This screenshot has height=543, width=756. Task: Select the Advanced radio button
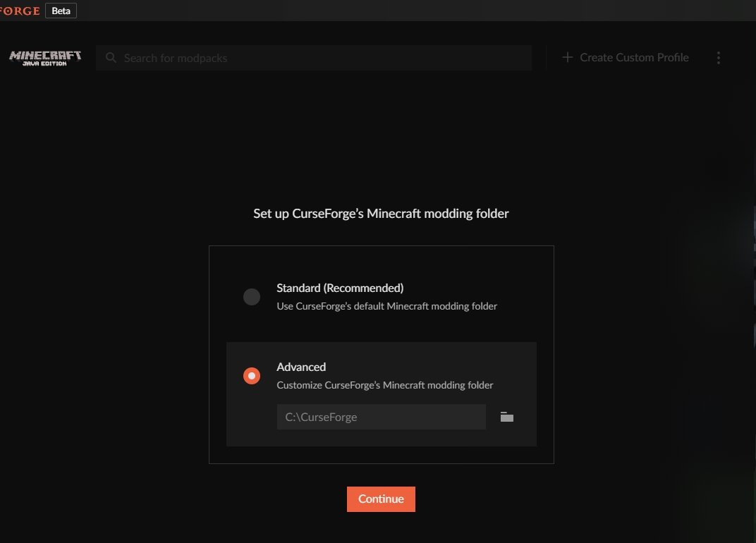pos(252,376)
